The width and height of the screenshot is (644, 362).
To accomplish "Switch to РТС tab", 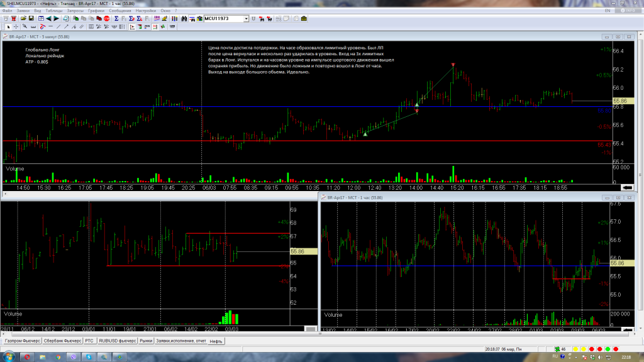I will tap(89, 341).
